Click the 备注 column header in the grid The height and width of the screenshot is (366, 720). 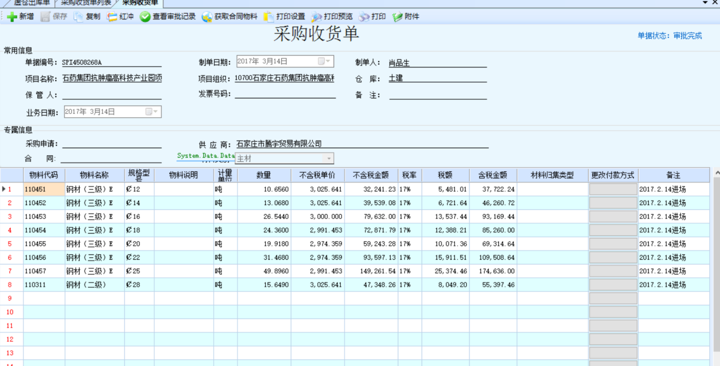point(673,175)
